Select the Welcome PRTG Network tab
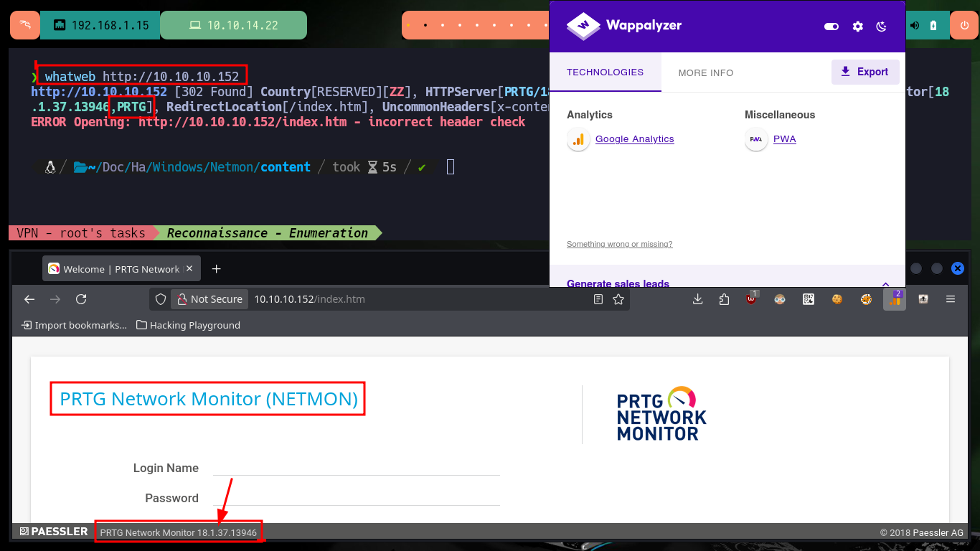Screen dimensions: 980x551 120,269
